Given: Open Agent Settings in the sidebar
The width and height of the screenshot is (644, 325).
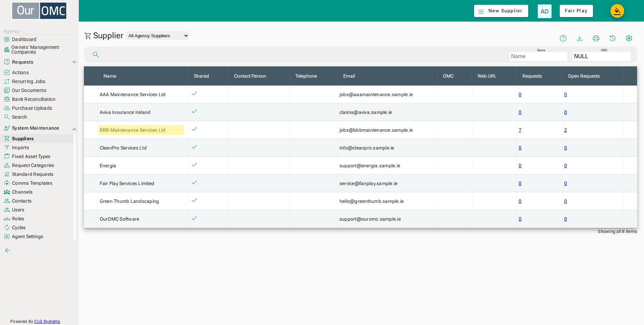Looking at the screenshot, I should 27,236.
